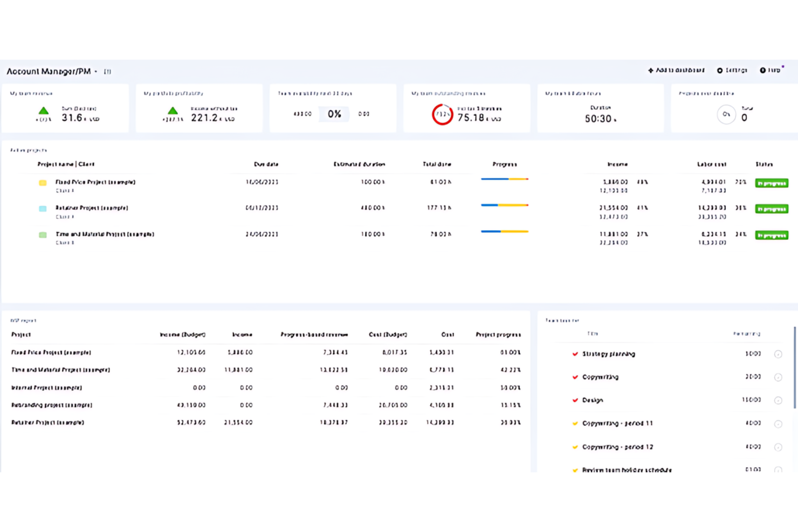Toggle yellow check for Copywriting - period 12
This screenshot has width=798, height=532.
(x=575, y=447)
